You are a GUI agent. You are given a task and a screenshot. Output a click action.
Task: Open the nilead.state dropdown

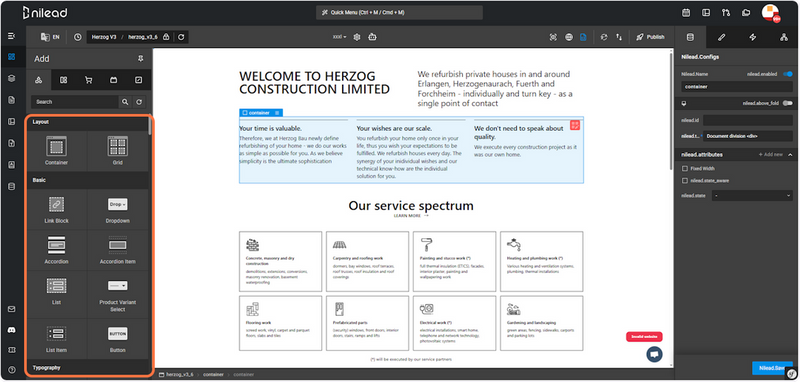pos(752,195)
